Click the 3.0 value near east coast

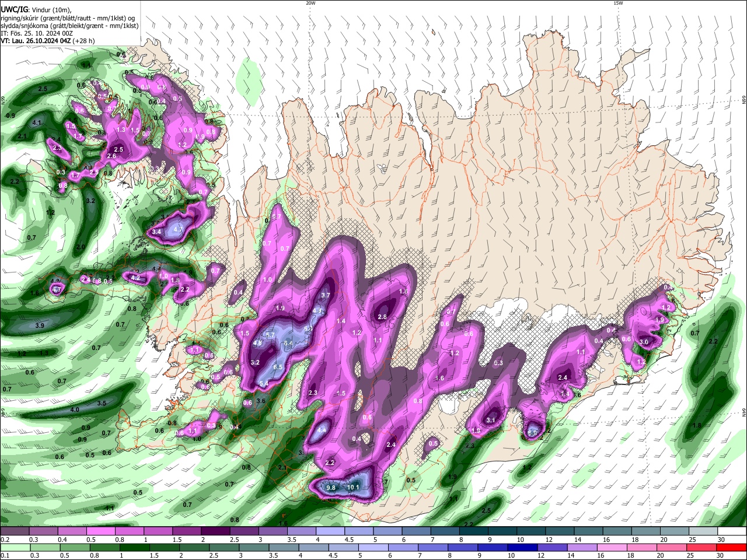(x=644, y=342)
